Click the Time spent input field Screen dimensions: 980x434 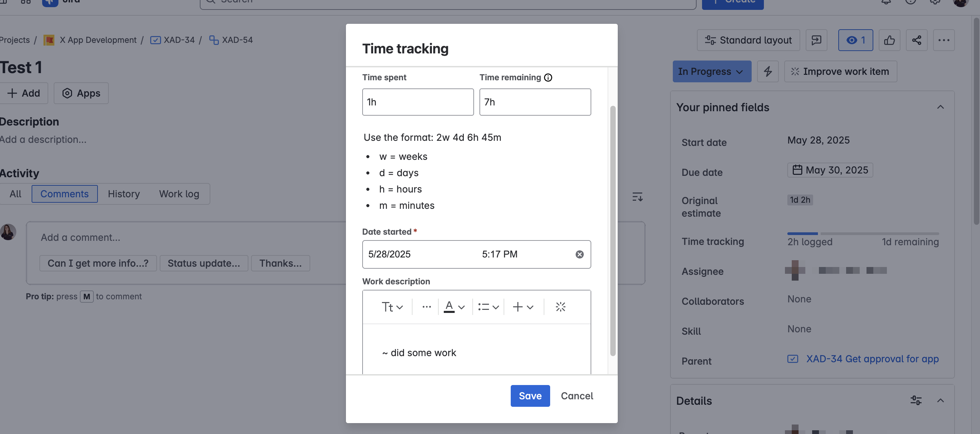click(x=417, y=102)
